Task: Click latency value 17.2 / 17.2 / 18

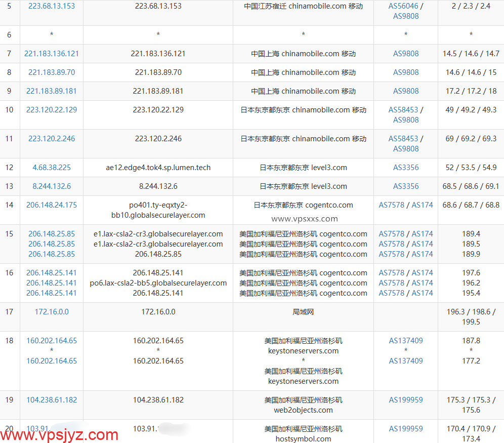Action: (x=471, y=91)
